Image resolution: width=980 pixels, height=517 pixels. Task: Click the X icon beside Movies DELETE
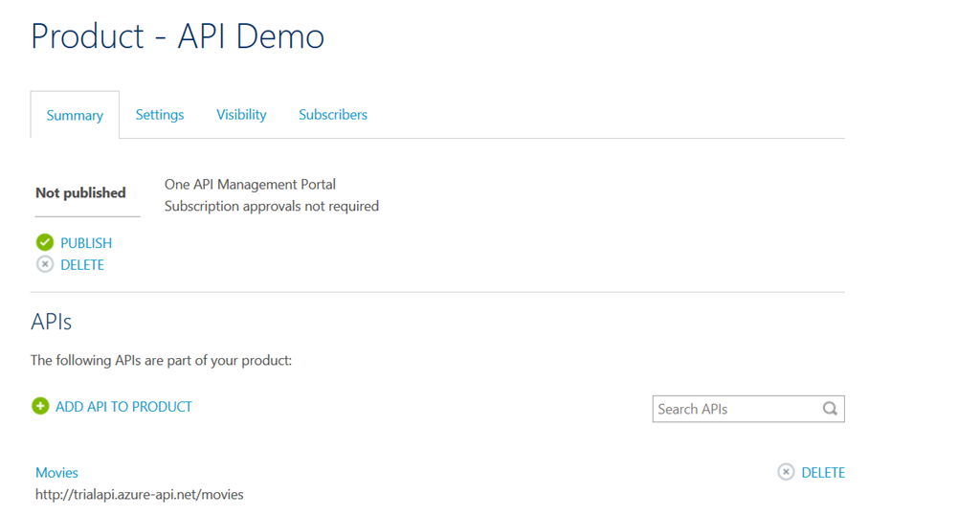pyautogui.click(x=786, y=472)
